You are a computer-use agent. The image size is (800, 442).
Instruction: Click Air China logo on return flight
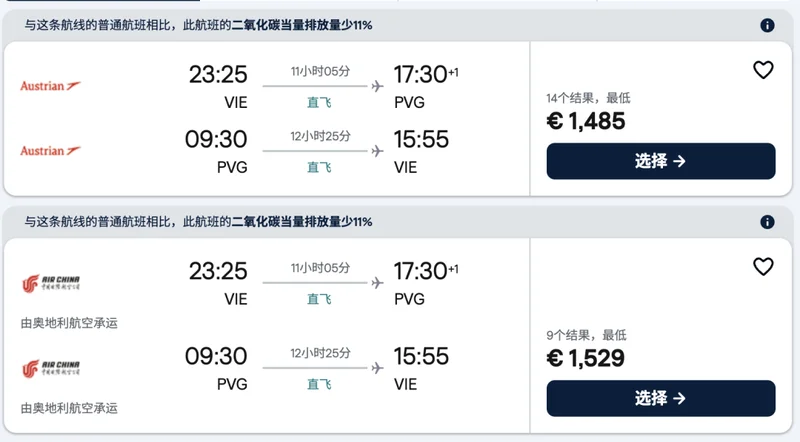pos(50,369)
